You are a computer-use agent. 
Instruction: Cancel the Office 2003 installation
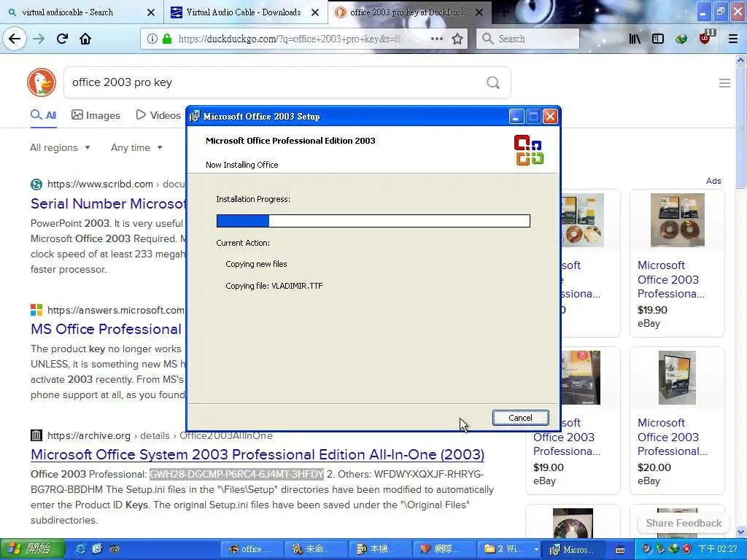pyautogui.click(x=520, y=418)
